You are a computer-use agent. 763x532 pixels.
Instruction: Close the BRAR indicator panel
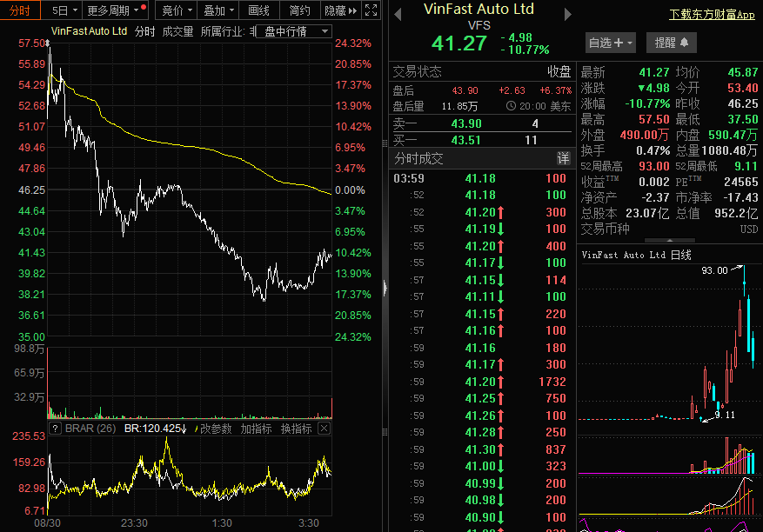tap(325, 429)
